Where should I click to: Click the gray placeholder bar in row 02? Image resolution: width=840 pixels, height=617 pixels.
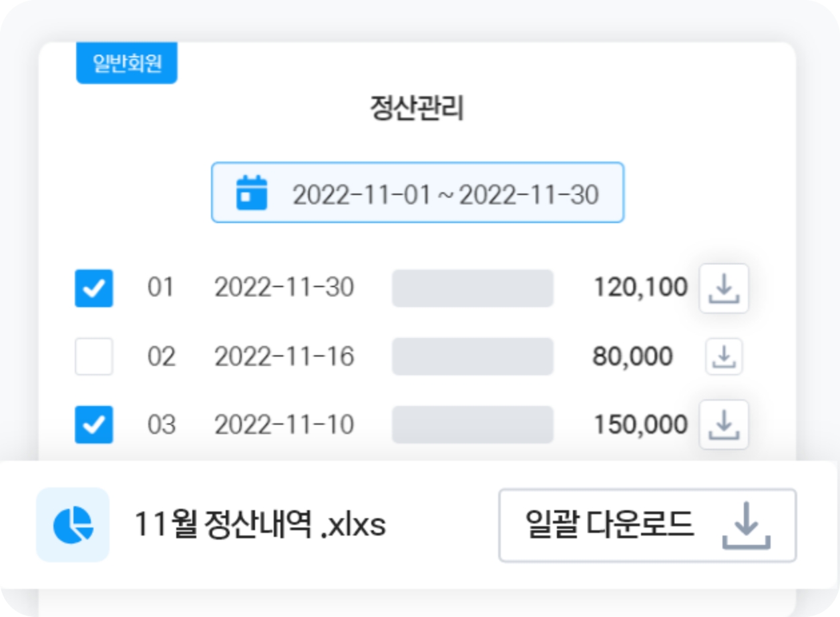472,357
